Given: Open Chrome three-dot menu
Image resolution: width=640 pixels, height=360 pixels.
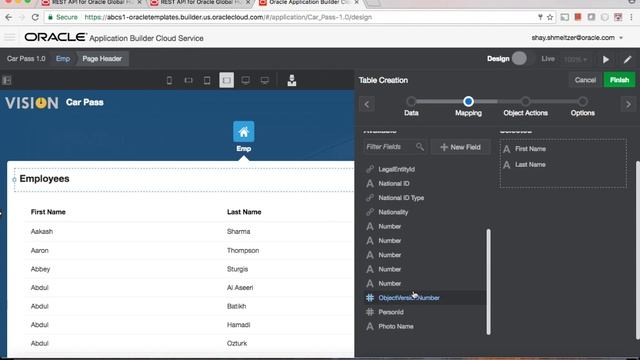Looking at the screenshot, I should (x=631, y=17).
